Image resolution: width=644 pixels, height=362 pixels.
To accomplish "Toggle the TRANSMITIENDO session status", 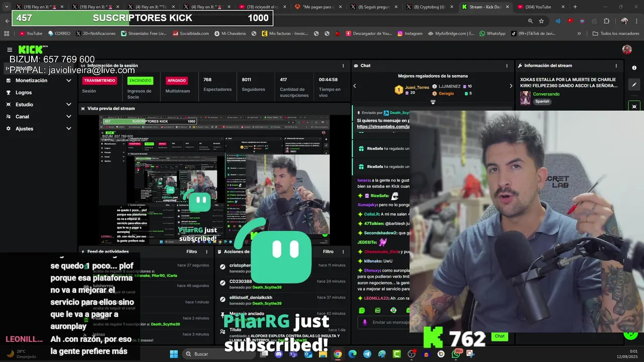I will coord(100,80).
